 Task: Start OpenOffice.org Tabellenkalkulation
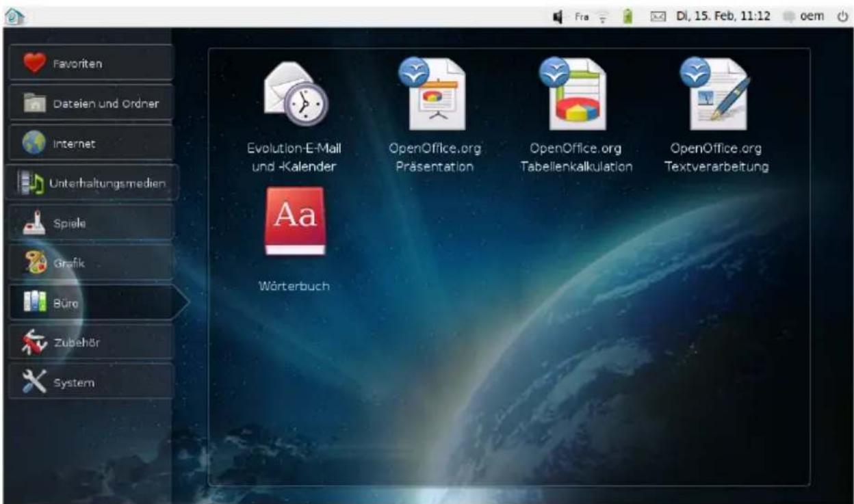point(576,116)
